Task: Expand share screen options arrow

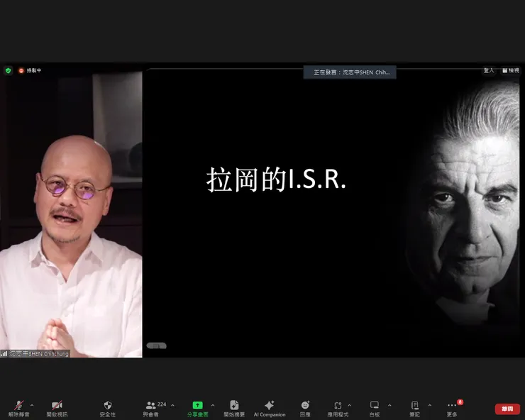Action: (x=213, y=405)
